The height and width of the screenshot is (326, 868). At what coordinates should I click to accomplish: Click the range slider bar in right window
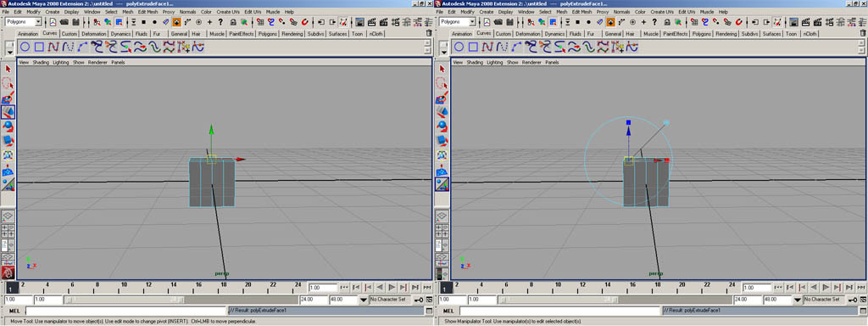[x=558, y=300]
